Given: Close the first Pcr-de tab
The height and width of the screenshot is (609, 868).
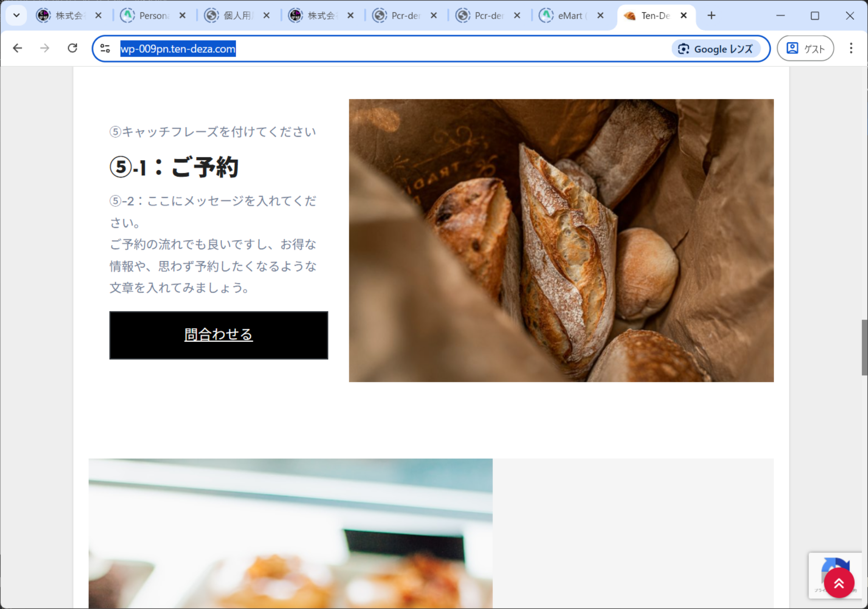Looking at the screenshot, I should [434, 16].
